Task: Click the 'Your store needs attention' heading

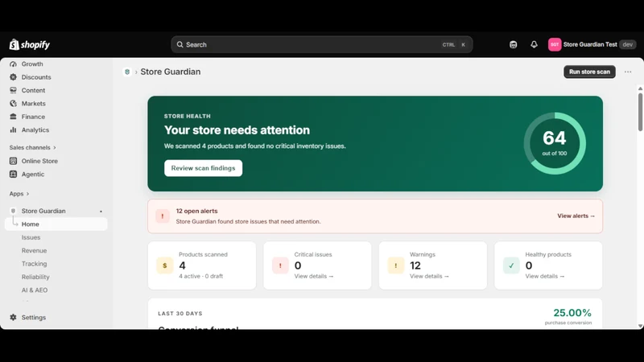Action: click(x=237, y=130)
